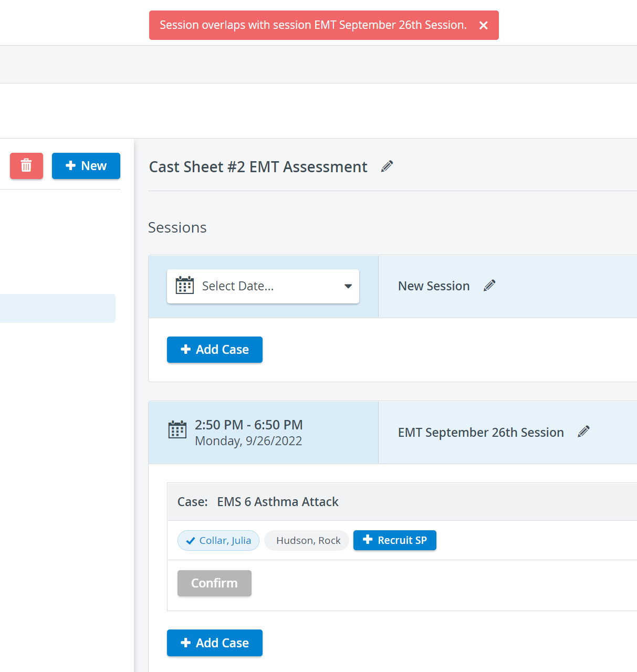Click the 2:50 PM - 6:50 PM time
637x672 pixels.
(249, 425)
